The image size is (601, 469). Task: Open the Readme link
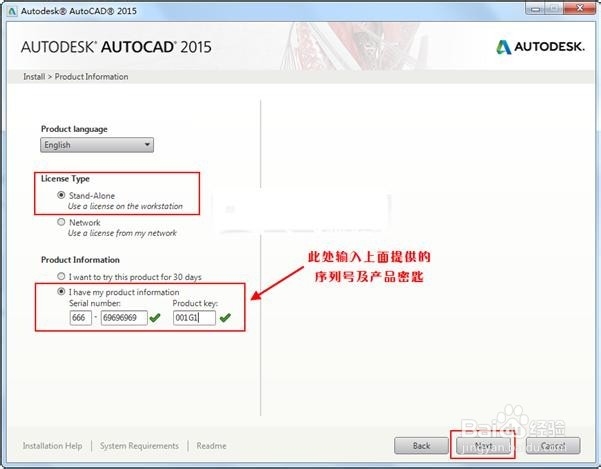(211, 446)
